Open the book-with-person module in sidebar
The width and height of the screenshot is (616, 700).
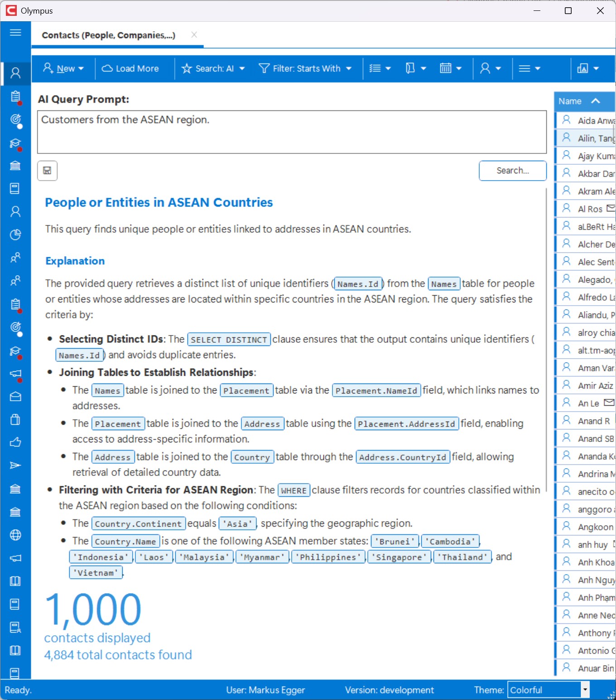click(15, 627)
